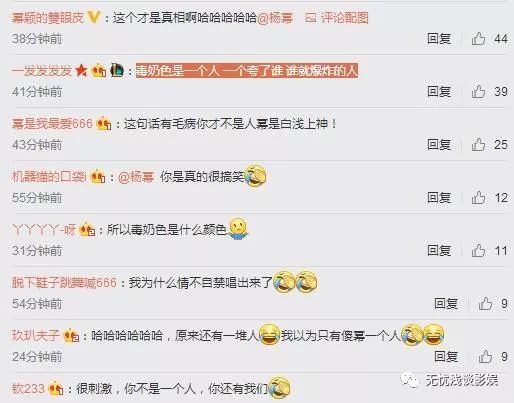
Task: Reply to the 38分钟前 comment
Action: point(439,39)
